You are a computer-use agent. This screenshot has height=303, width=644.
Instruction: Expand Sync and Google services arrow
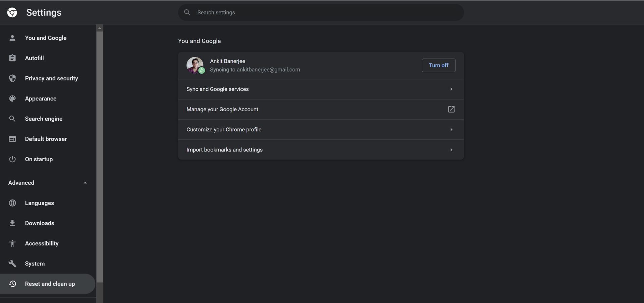(451, 89)
